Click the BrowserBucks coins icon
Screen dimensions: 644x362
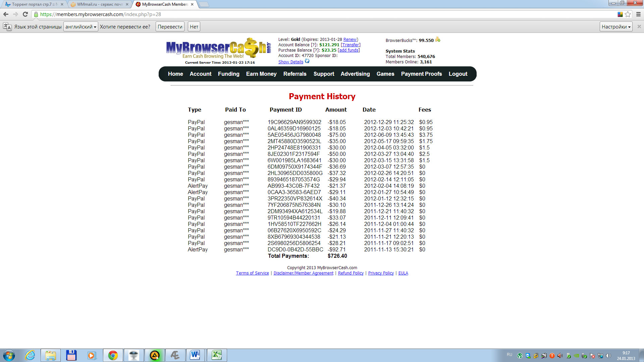pyautogui.click(x=438, y=40)
